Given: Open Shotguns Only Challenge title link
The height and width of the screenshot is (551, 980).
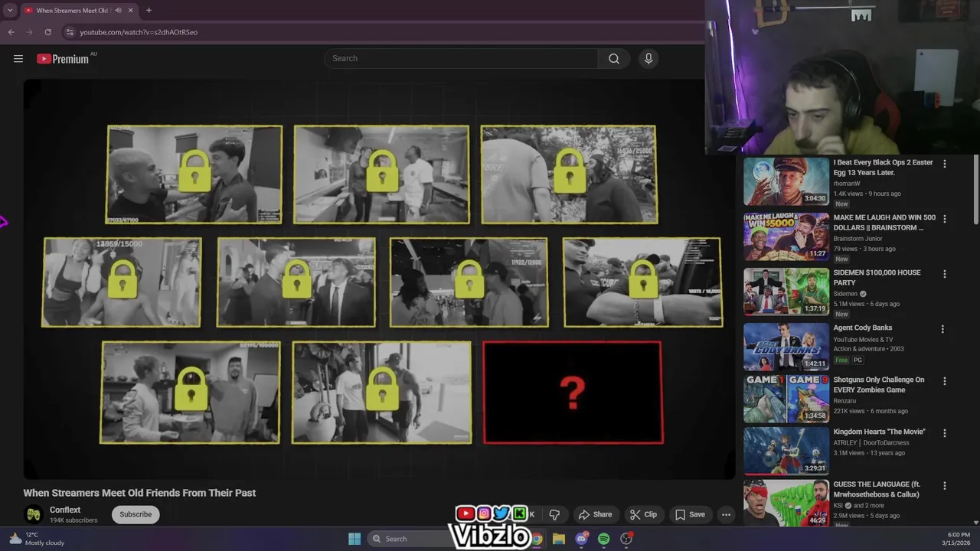Looking at the screenshot, I should [879, 385].
